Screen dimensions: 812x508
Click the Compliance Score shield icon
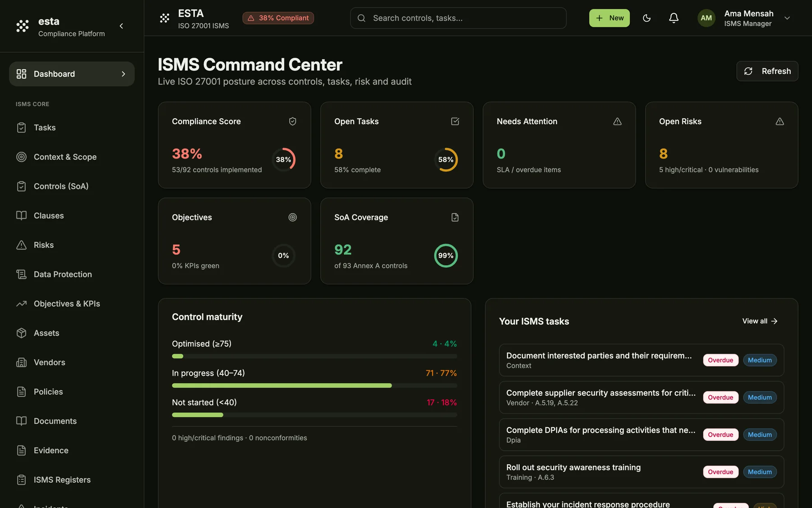pos(293,121)
